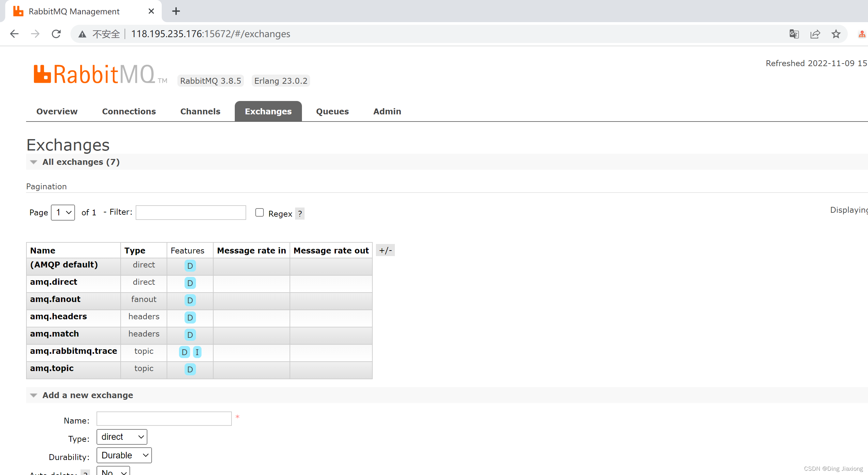Click the new exchange Name field
This screenshot has width=868, height=475.
[164, 419]
